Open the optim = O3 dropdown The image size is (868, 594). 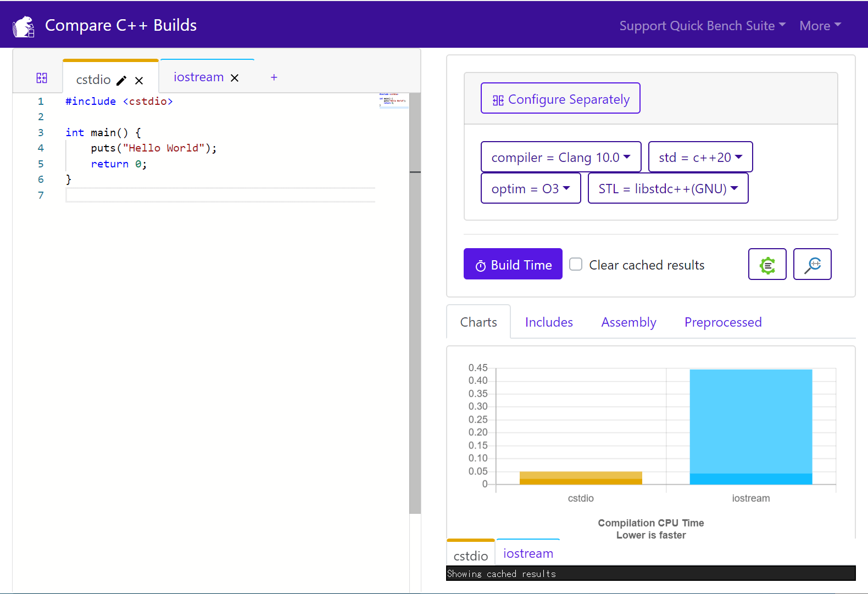pyautogui.click(x=531, y=188)
